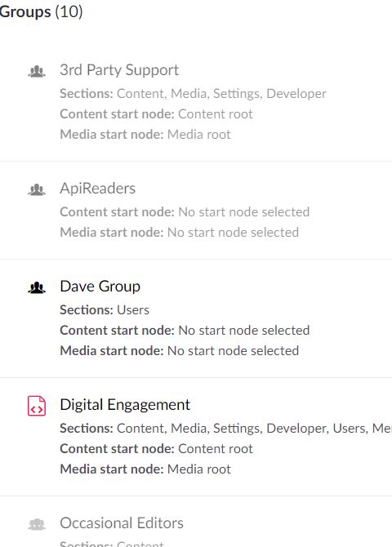Select the Dave Group name
392x547 pixels.
[x=100, y=287]
